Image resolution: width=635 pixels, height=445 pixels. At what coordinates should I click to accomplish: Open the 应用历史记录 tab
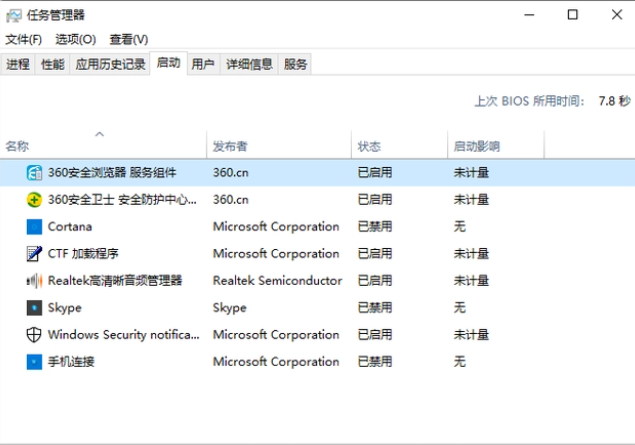(111, 64)
